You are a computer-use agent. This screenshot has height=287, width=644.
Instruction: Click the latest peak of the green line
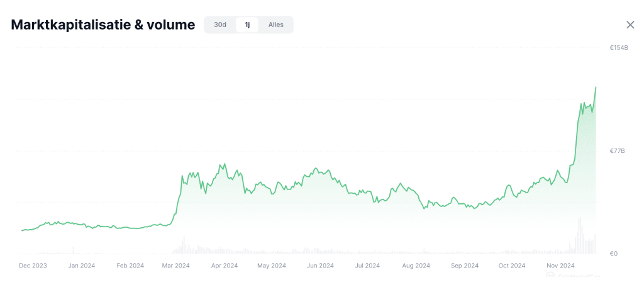coord(596,87)
